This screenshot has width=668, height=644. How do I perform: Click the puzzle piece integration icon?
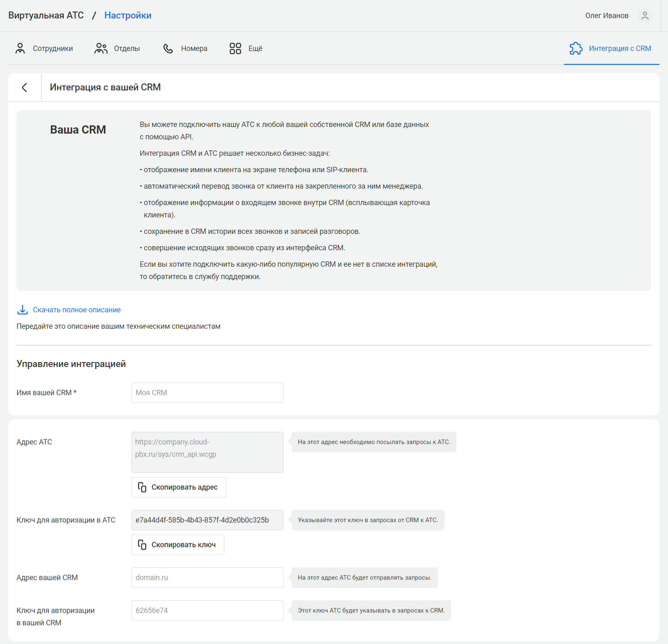click(x=576, y=48)
